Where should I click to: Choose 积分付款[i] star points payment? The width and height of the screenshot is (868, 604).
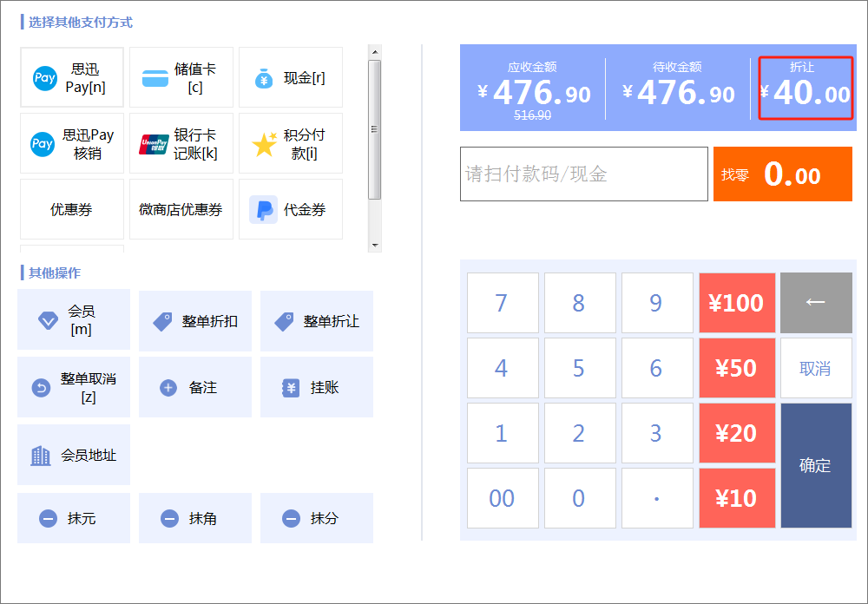pyautogui.click(x=291, y=143)
